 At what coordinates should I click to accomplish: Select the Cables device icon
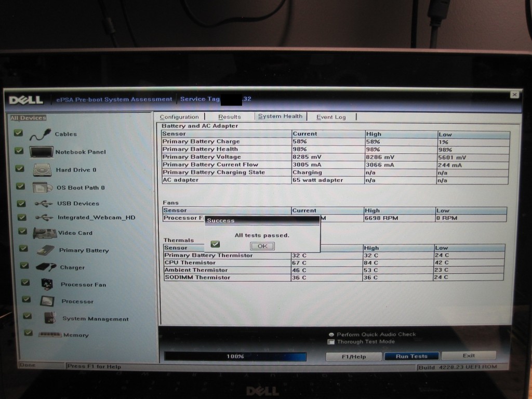(x=40, y=135)
